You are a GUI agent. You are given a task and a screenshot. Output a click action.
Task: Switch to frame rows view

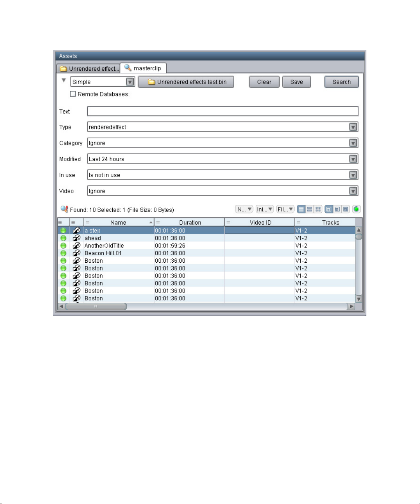click(310, 209)
